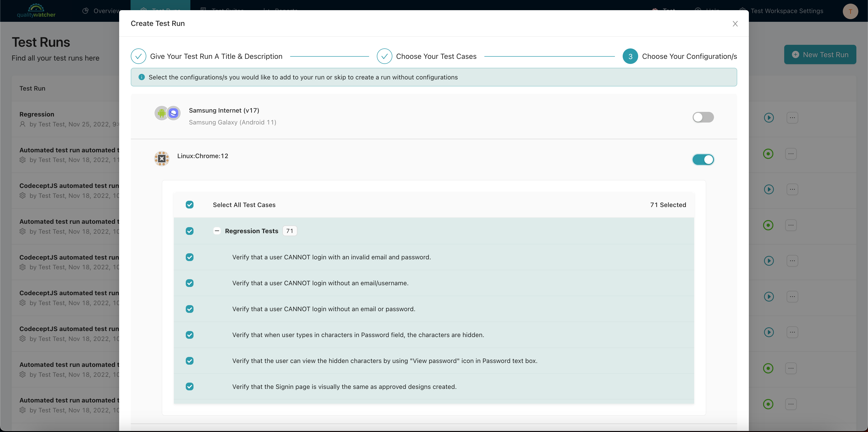Click the 'Verify that the Signin page is visually' test text

[x=344, y=387]
